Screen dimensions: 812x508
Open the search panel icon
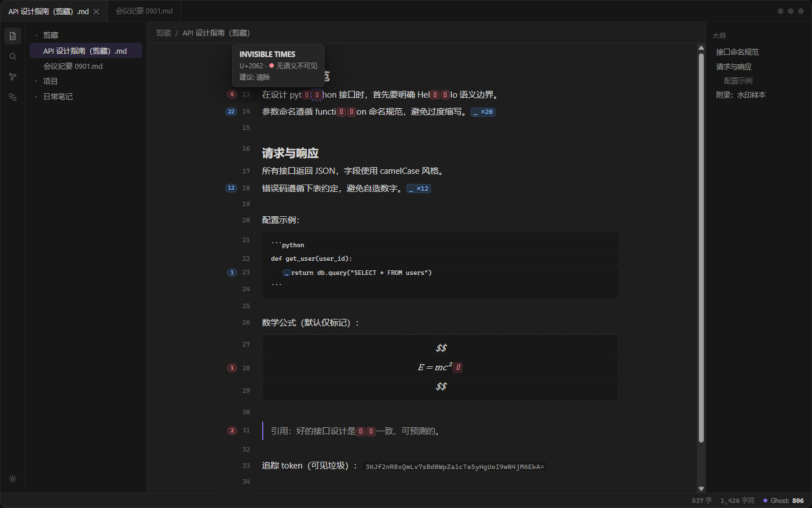pos(12,56)
